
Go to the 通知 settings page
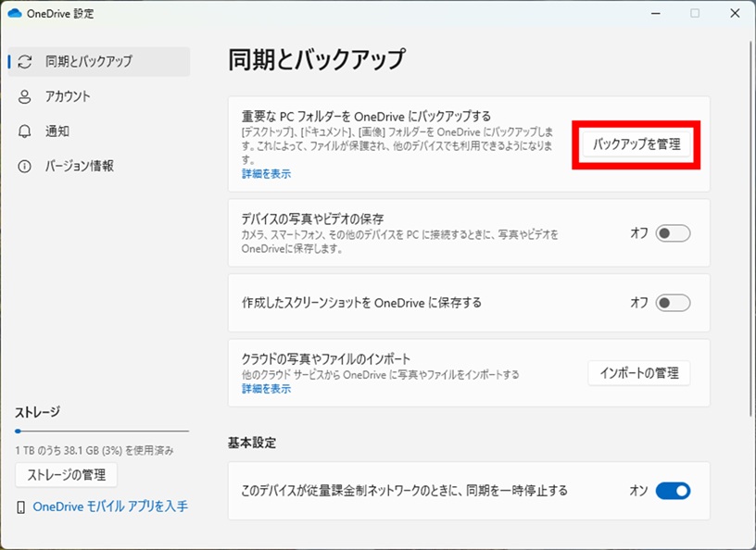pos(57,131)
